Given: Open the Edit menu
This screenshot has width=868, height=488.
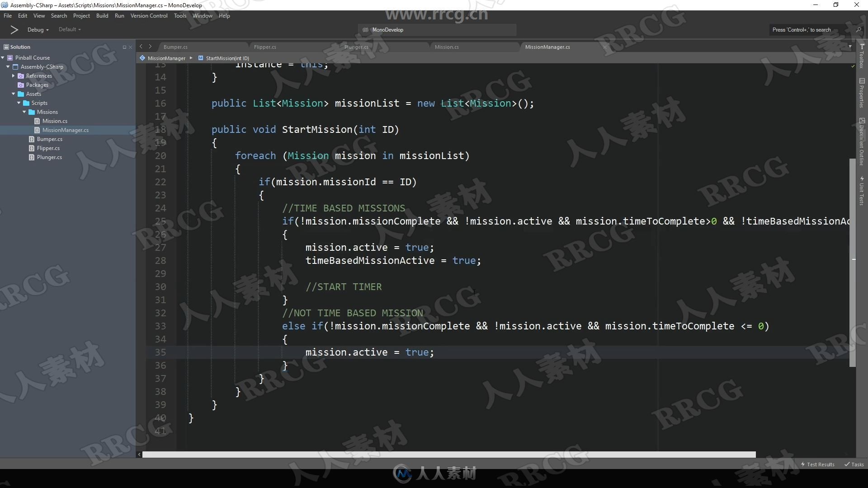Looking at the screenshot, I should coord(23,16).
